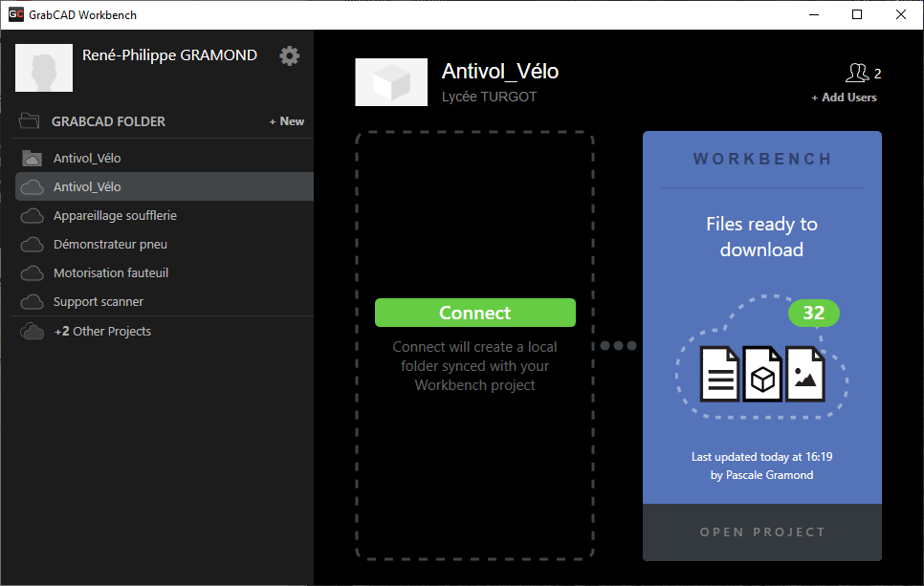Open the first Antivol_Vélo folder entry
This screenshot has width=924, height=586.
[x=87, y=158]
